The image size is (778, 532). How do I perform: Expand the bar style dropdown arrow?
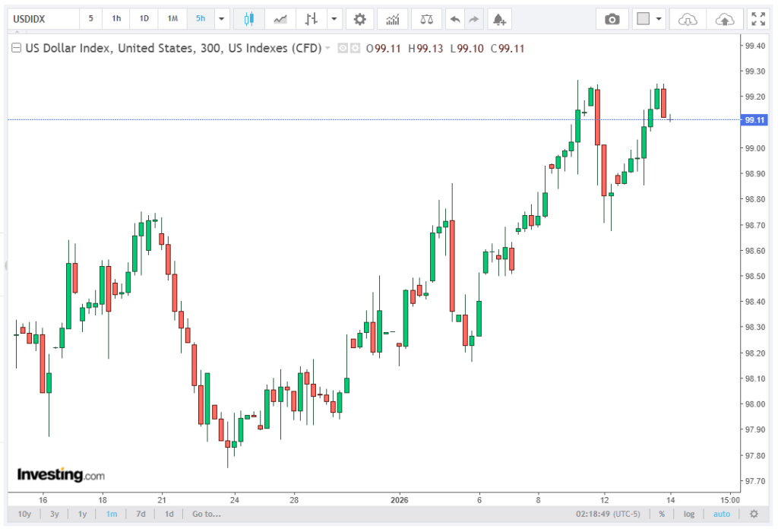(x=334, y=19)
